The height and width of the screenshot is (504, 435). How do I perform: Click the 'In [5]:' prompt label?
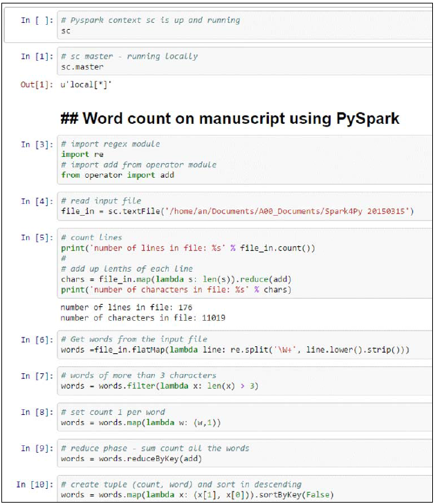point(37,238)
